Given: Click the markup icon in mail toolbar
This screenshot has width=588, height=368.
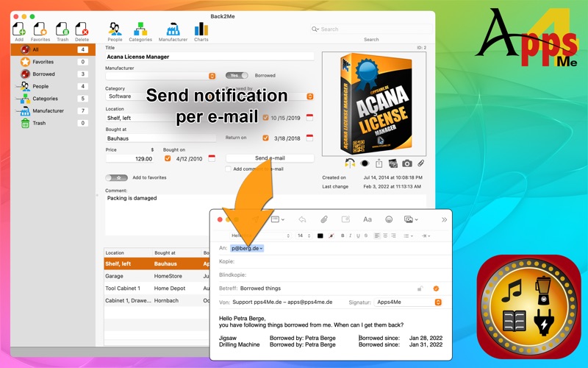Looking at the screenshot, I should (345, 219).
